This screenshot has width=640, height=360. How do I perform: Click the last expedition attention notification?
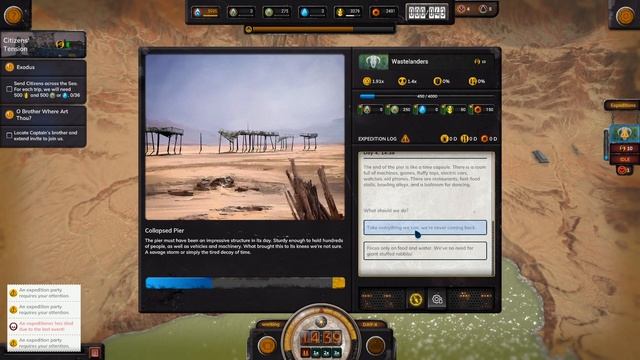44,343
